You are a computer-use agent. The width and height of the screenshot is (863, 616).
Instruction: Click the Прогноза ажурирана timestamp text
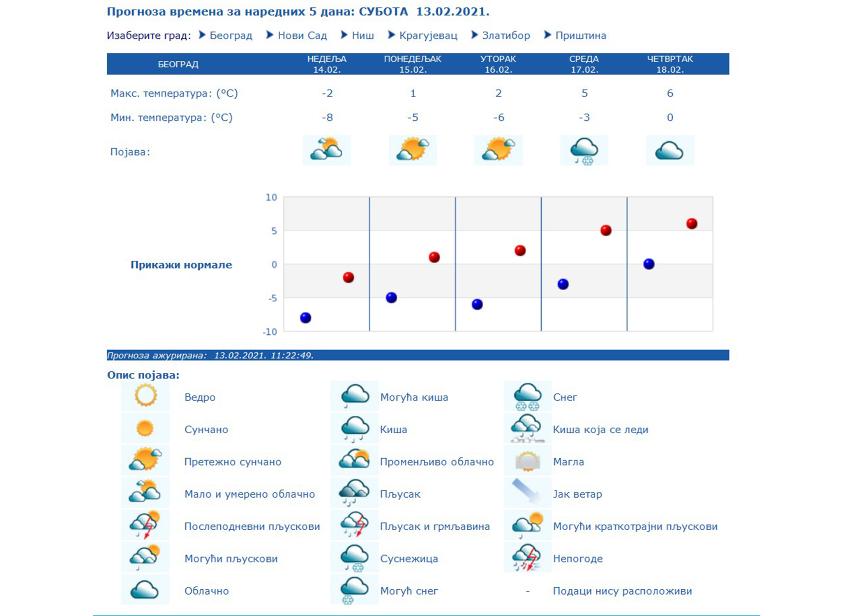[210, 356]
